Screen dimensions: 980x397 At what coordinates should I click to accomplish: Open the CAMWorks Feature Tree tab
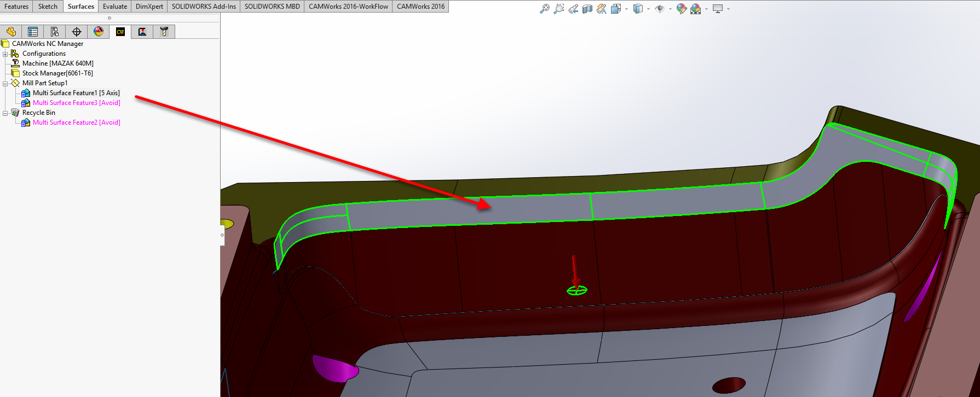(x=120, y=32)
